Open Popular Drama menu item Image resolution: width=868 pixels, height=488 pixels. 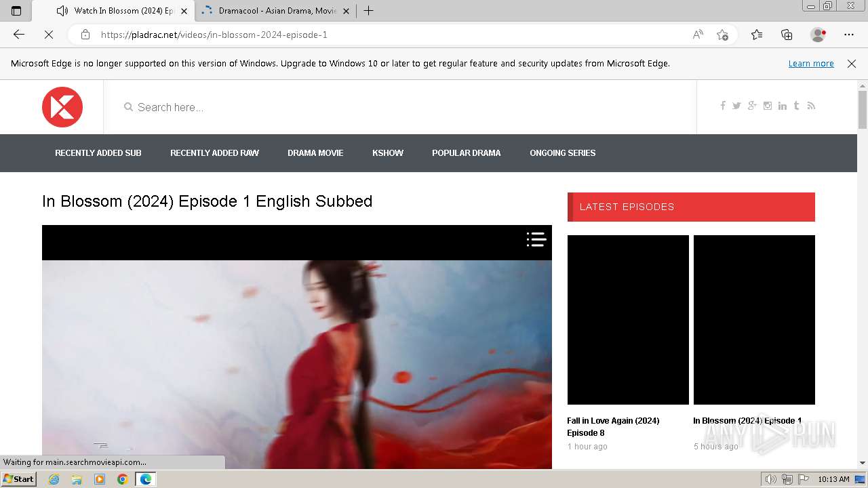click(x=467, y=153)
